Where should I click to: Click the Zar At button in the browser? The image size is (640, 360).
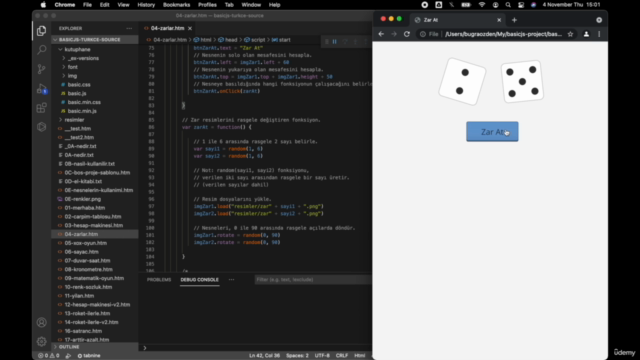pyautogui.click(x=492, y=131)
